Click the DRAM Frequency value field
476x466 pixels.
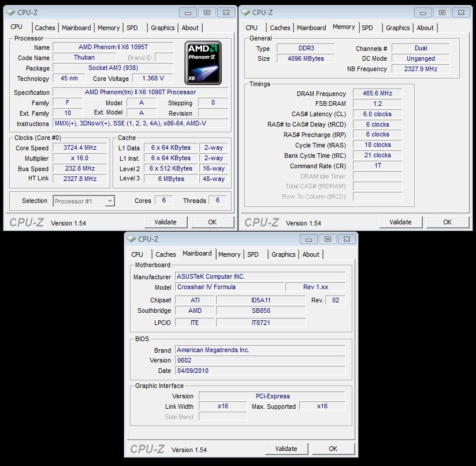click(x=377, y=94)
